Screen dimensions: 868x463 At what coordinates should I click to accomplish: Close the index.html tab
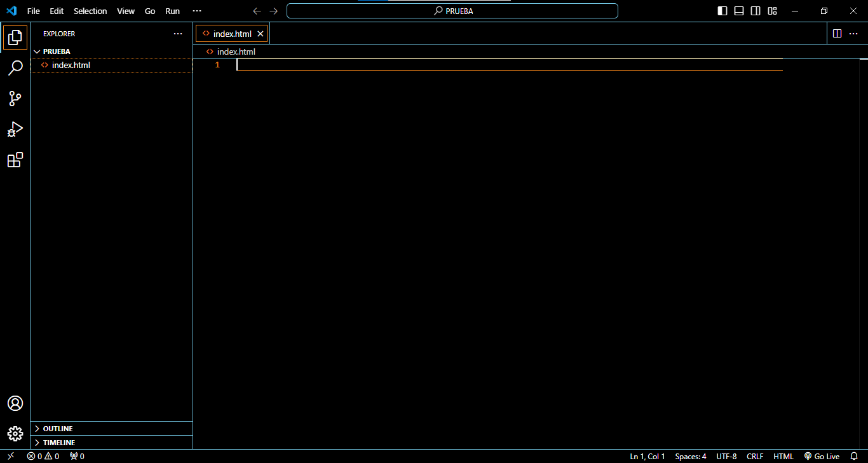point(261,34)
